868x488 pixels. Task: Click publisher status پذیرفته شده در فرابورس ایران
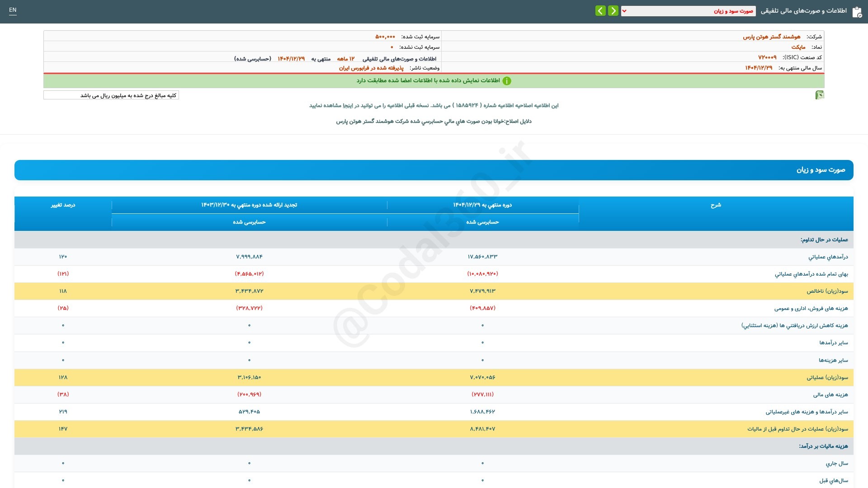(371, 68)
